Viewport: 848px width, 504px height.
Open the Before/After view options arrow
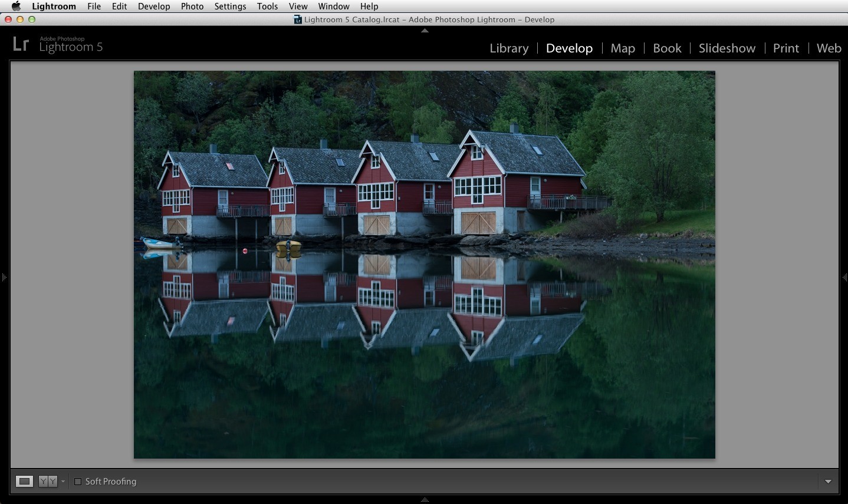[63, 482]
